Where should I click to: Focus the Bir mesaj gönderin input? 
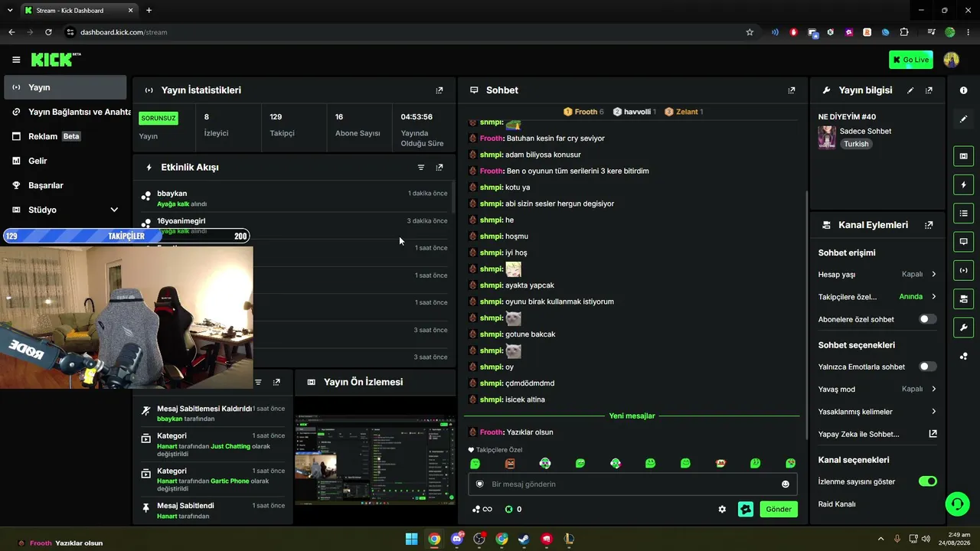632,484
